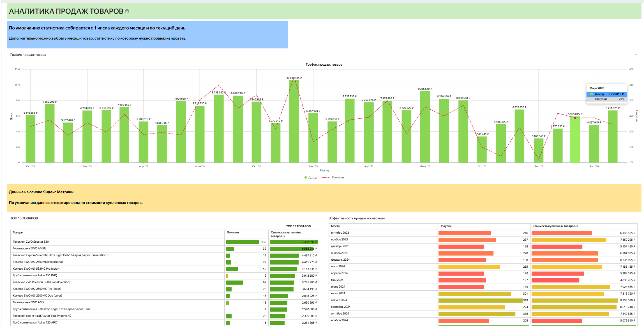This screenshot has width=644, height=326.
Task: Click the 8 616 240 ₽ cell in monthly table
Action: (584, 307)
